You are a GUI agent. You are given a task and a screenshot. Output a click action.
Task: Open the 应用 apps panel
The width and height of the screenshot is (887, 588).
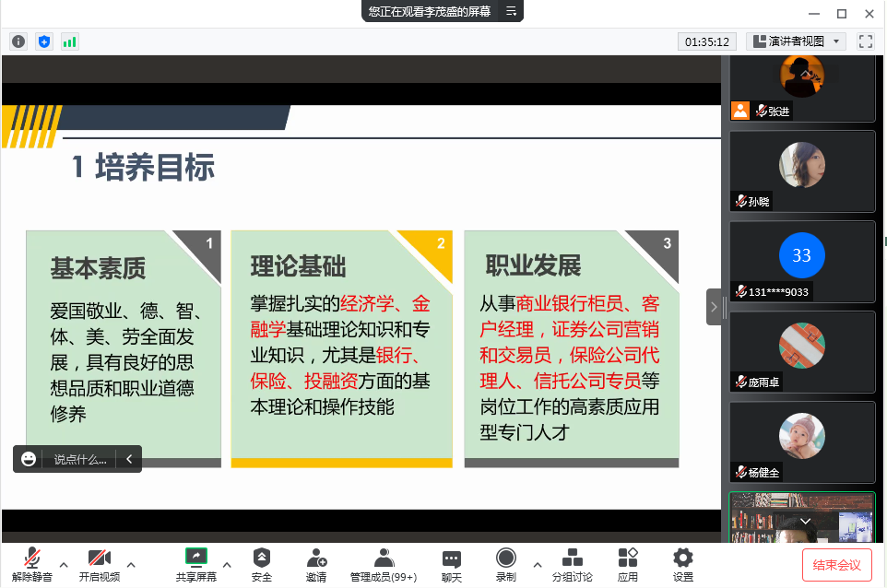[628, 564]
